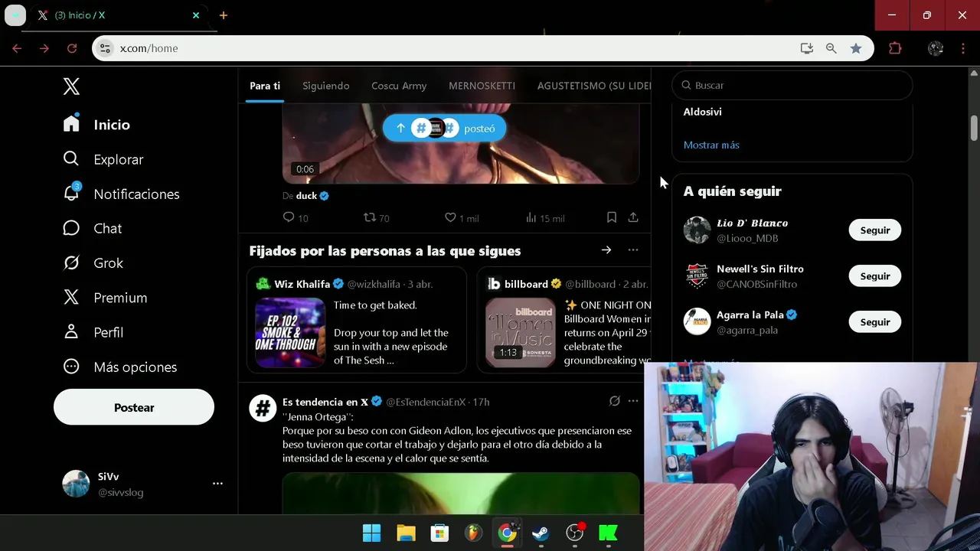The height and width of the screenshot is (551, 980).
Task: Expand pinned posts section arrow
Action: 606,250
